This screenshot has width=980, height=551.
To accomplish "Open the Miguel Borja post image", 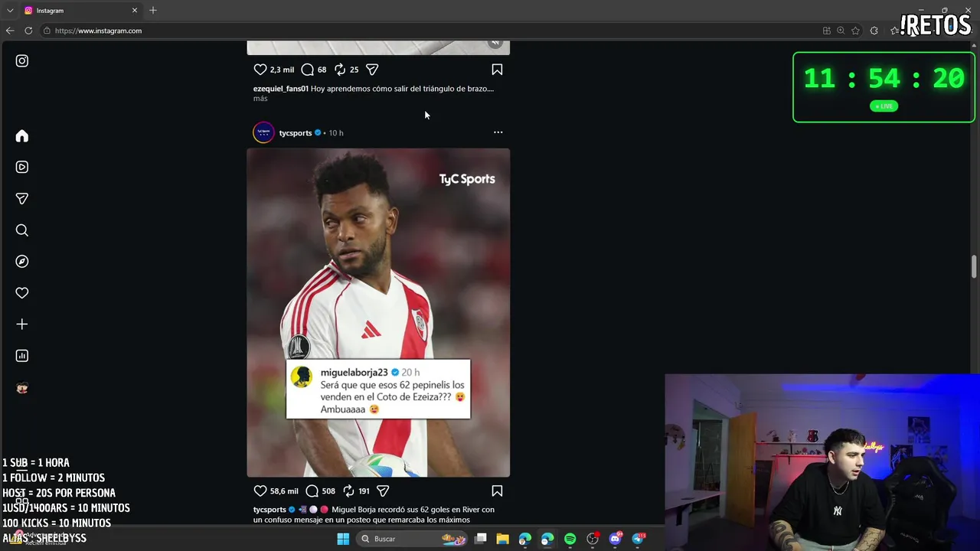I will coord(378,312).
